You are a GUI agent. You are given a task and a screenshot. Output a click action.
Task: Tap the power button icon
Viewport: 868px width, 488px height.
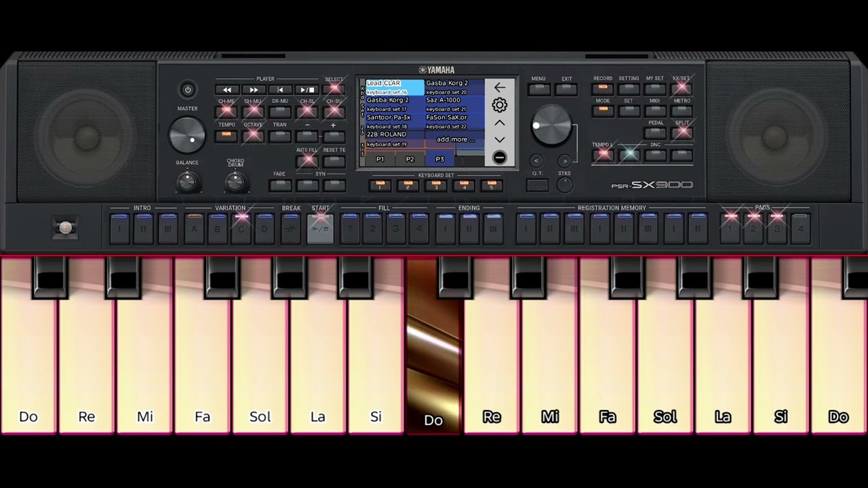188,89
